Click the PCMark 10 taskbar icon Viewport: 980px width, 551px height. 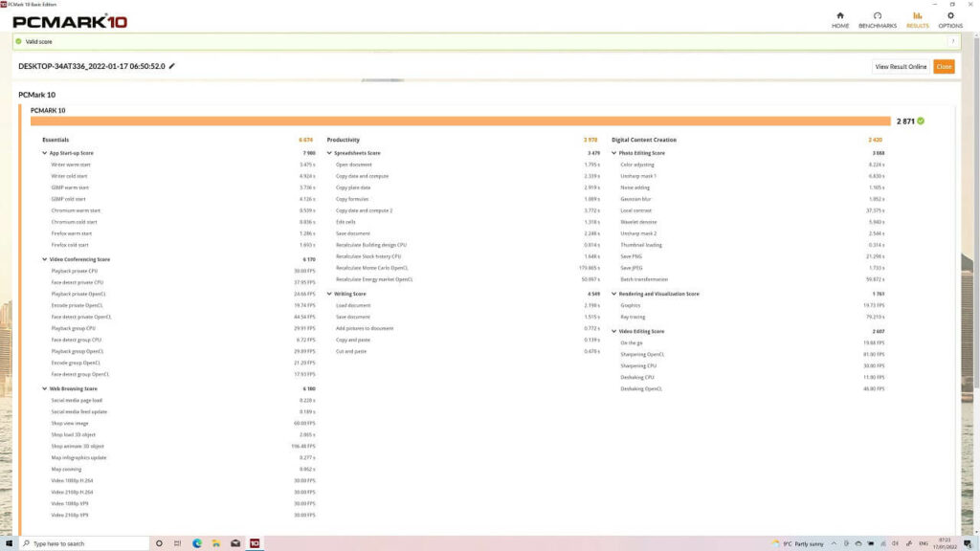(x=255, y=543)
